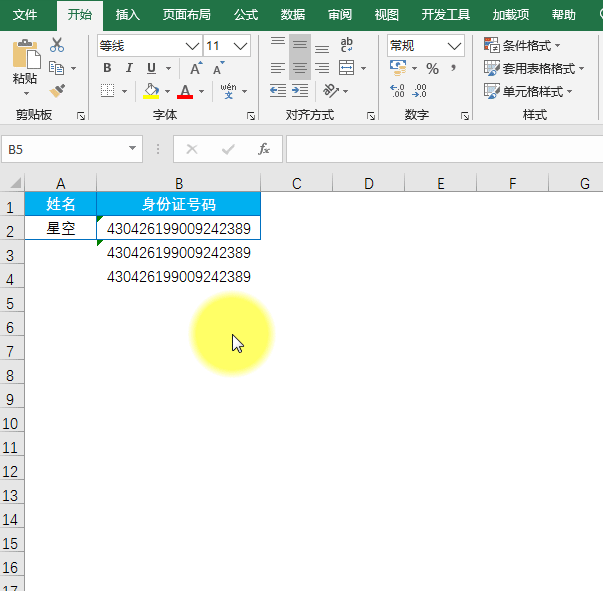The image size is (603, 591).
Task: Toggle center horizontal alignment
Action: coord(300,68)
